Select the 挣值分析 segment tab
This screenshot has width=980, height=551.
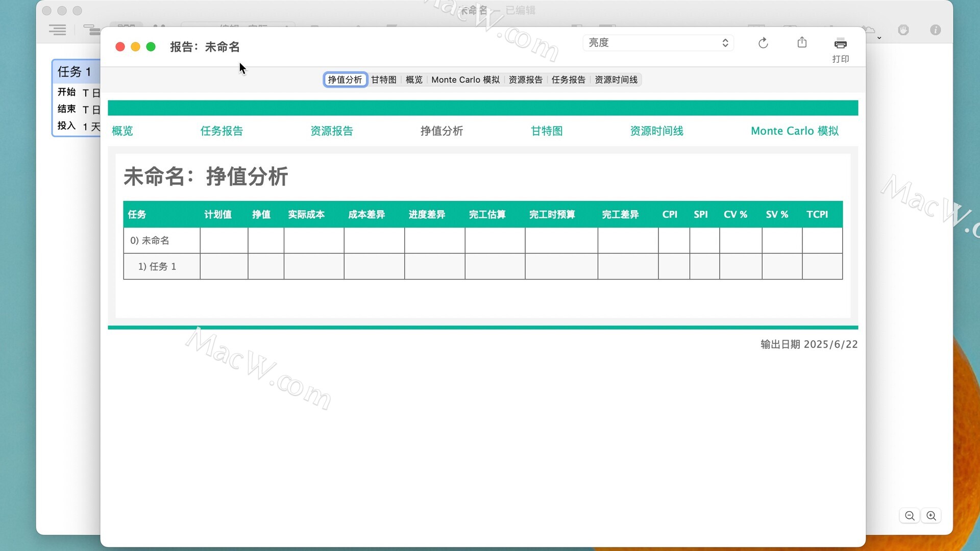[345, 80]
